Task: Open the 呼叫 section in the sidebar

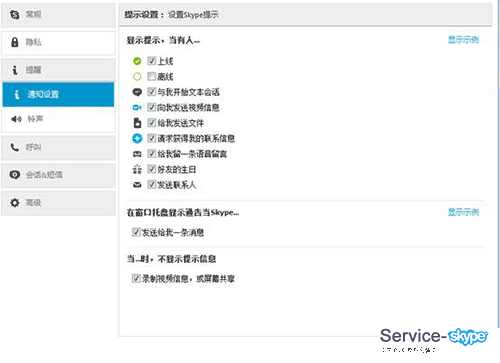Action: [x=58, y=147]
